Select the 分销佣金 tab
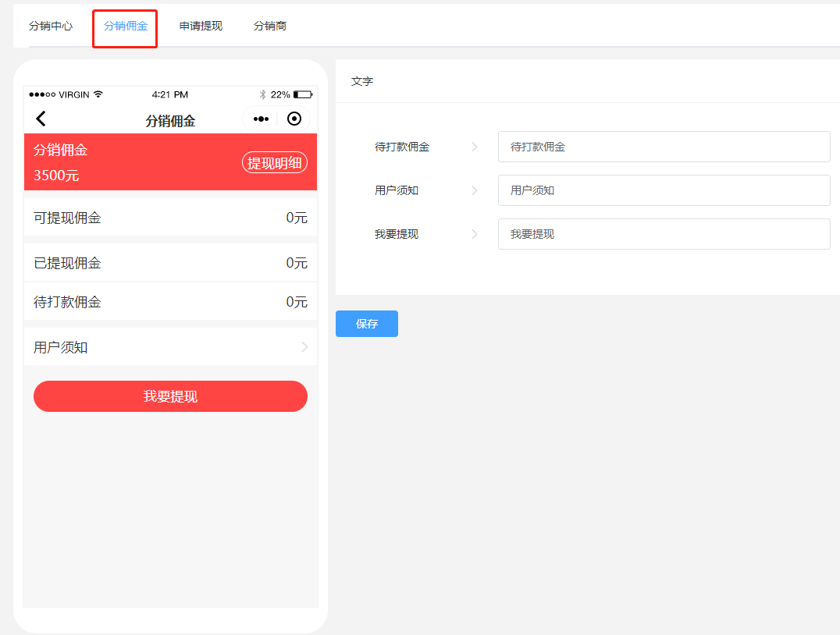 [x=126, y=26]
